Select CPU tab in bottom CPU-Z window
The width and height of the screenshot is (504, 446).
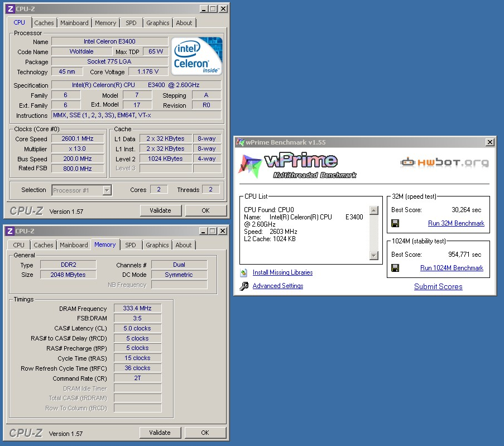18,245
